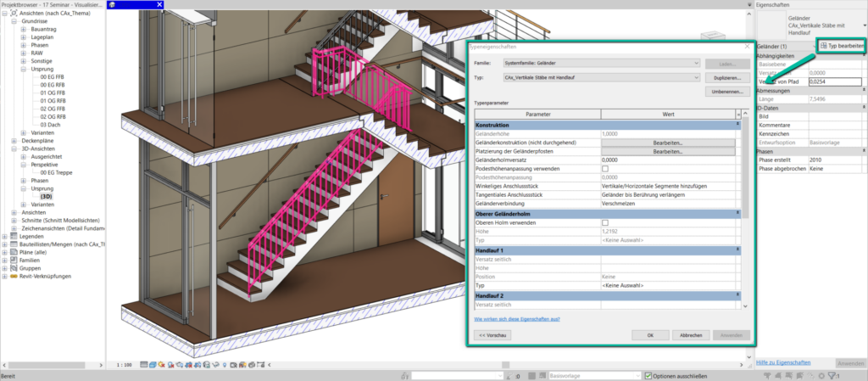The image size is (868, 381).
Task: Check the Oberen Holm verwenden box
Action: [604, 222]
